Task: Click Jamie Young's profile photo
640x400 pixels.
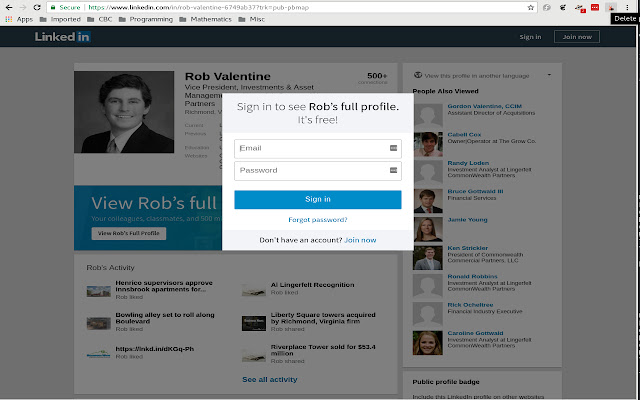Action: pyautogui.click(x=428, y=229)
